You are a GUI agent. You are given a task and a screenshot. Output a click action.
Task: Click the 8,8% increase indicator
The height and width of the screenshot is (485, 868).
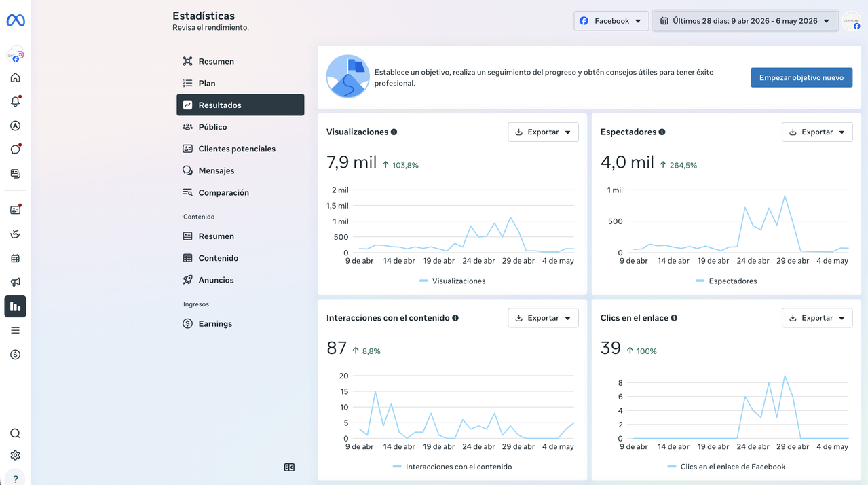click(366, 351)
